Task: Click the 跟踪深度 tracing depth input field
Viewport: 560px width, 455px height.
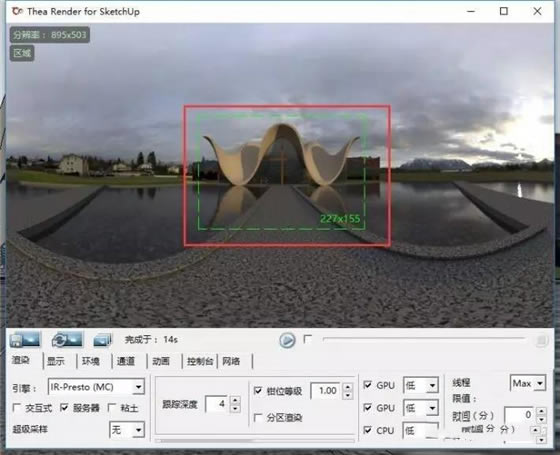Action: (x=216, y=404)
